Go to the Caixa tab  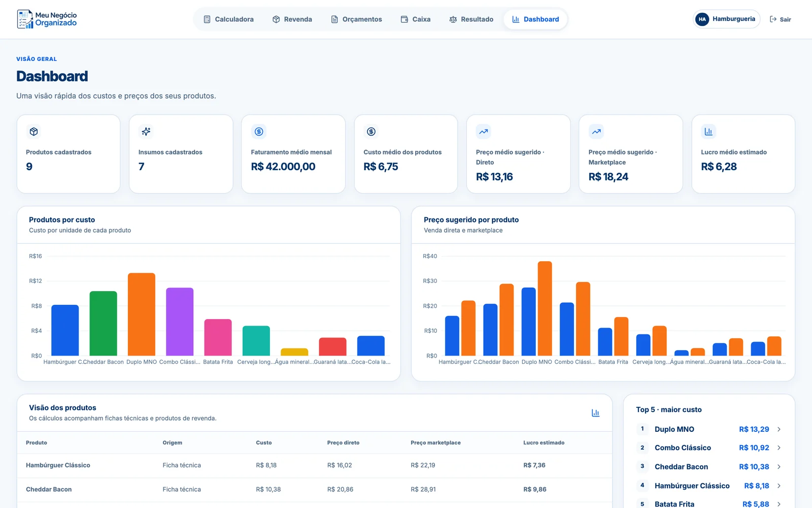416,19
